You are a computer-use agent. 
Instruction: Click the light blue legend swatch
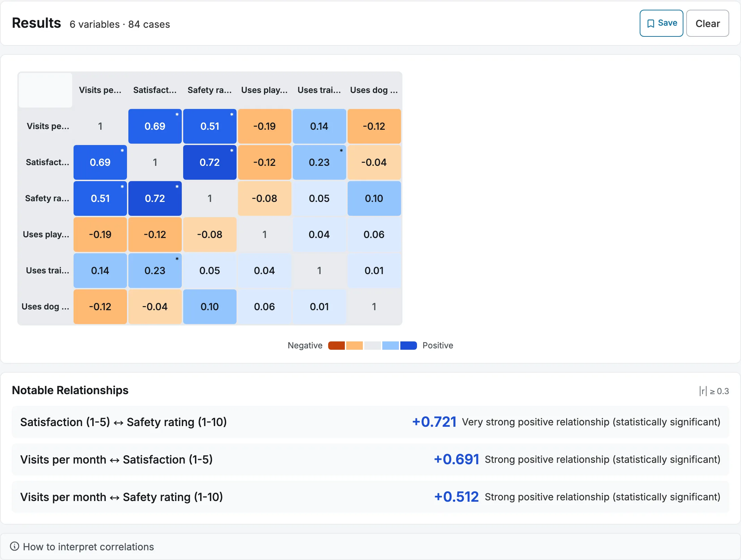click(391, 346)
